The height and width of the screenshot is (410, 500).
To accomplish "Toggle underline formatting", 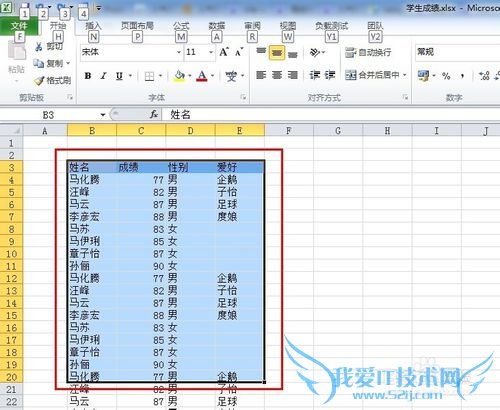I will point(119,76).
